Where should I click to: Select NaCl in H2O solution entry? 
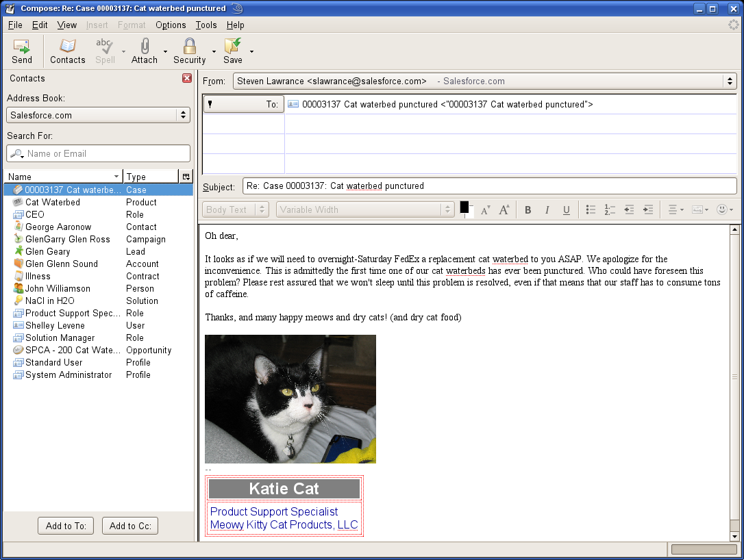pos(99,301)
